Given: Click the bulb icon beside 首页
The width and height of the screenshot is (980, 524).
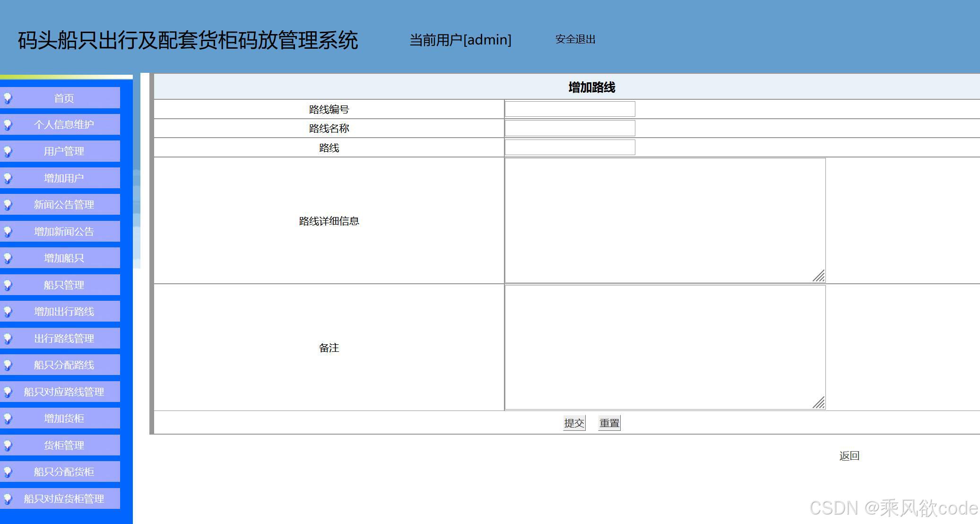Looking at the screenshot, I should 9,98.
